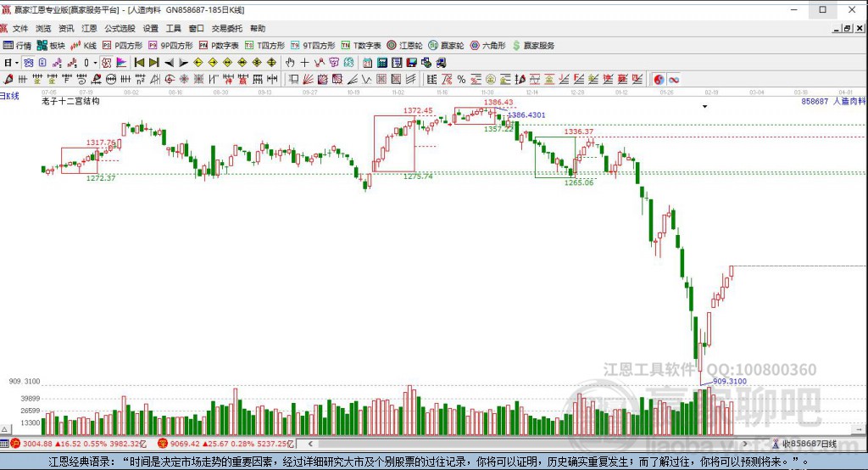Expand the dropdown arrow beside the 0 button
The width and height of the screenshot is (868, 470).
click(x=95, y=63)
